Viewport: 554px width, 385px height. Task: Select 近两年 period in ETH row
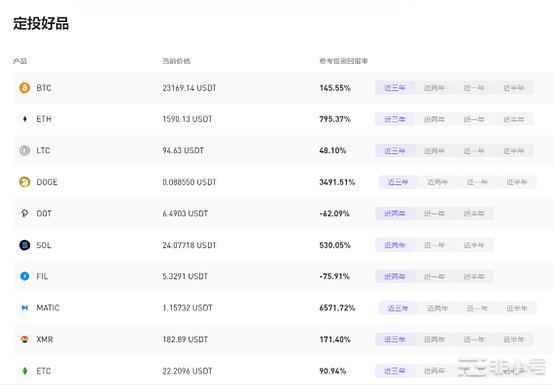(x=435, y=119)
